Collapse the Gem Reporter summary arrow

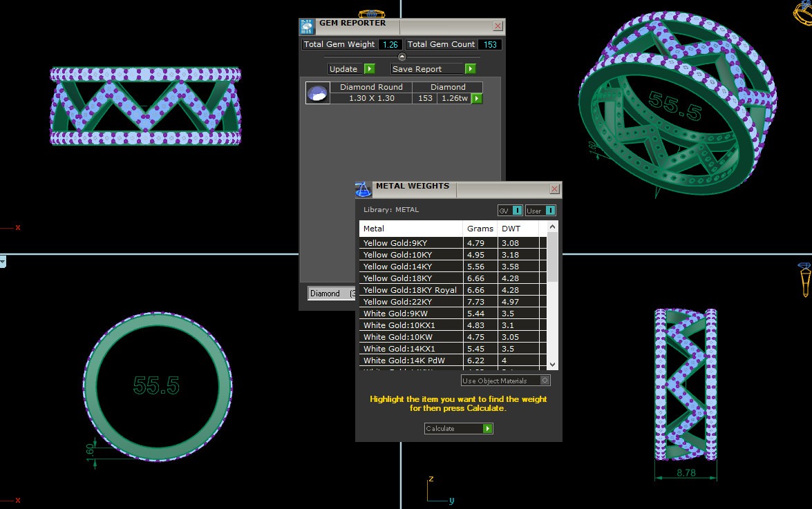(x=402, y=57)
